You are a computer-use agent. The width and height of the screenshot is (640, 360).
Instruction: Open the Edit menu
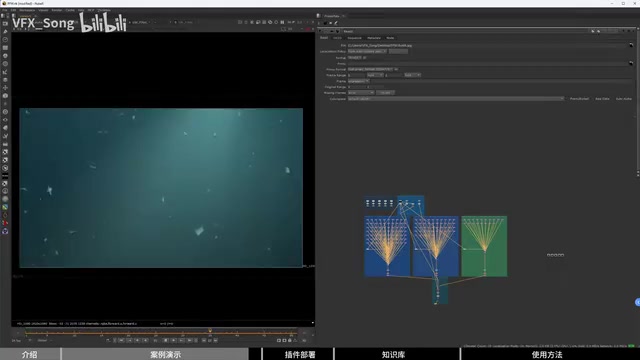[13, 10]
